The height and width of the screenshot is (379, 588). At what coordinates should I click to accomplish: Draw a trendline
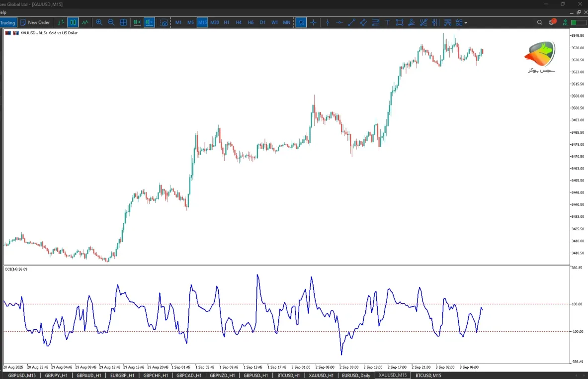click(351, 22)
